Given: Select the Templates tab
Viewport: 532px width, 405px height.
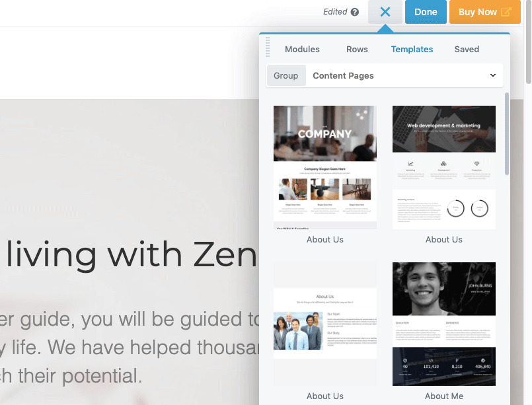Looking at the screenshot, I should 412,49.
